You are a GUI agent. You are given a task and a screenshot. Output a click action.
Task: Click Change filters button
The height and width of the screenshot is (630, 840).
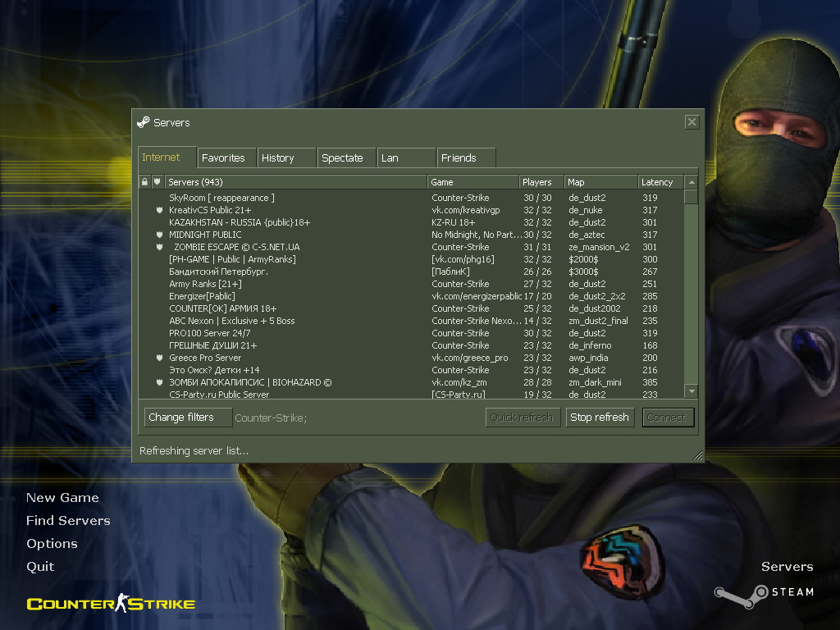pyautogui.click(x=188, y=418)
